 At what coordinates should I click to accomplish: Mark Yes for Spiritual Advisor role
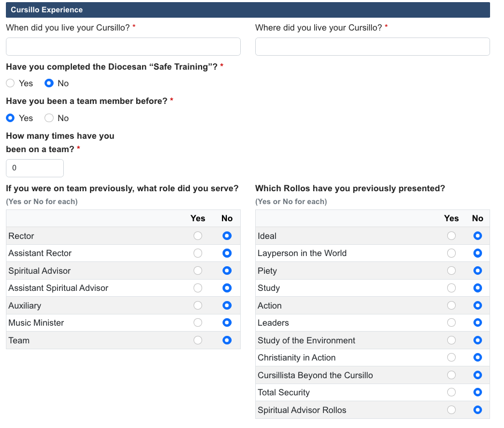click(x=198, y=271)
